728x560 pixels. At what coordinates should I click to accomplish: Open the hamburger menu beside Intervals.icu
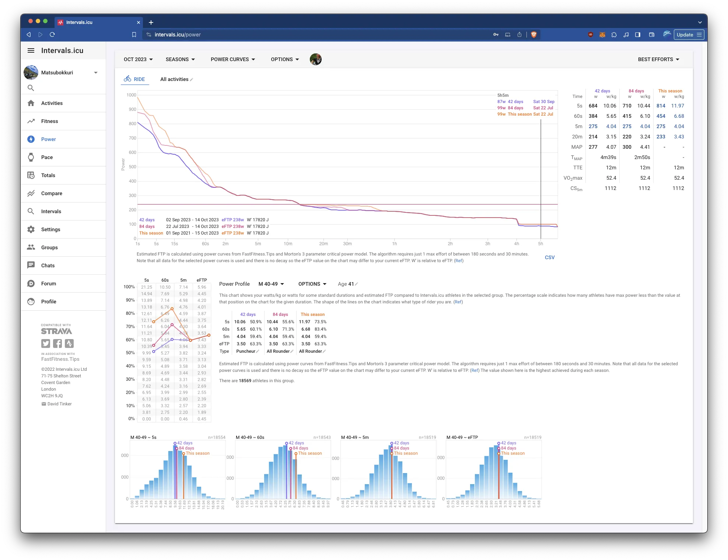tap(31, 50)
